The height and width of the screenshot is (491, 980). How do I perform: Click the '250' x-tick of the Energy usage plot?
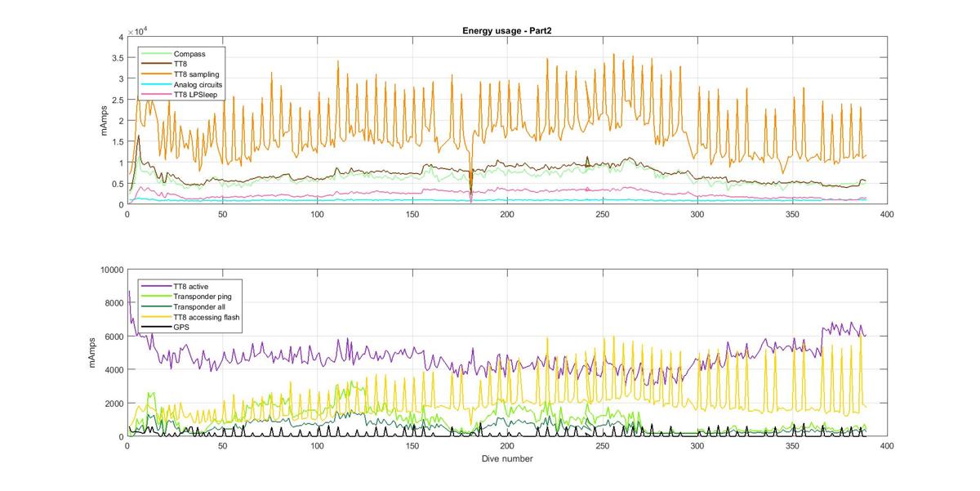[x=602, y=214]
